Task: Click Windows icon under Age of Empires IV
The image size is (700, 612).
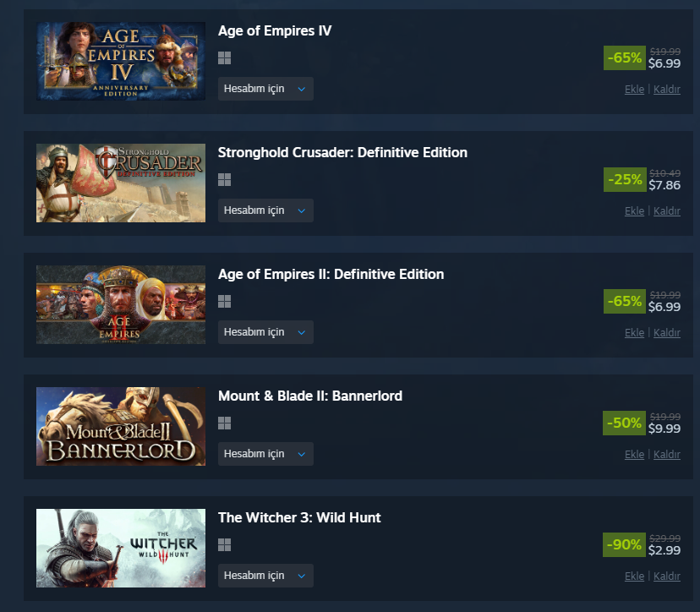Action: click(x=224, y=58)
